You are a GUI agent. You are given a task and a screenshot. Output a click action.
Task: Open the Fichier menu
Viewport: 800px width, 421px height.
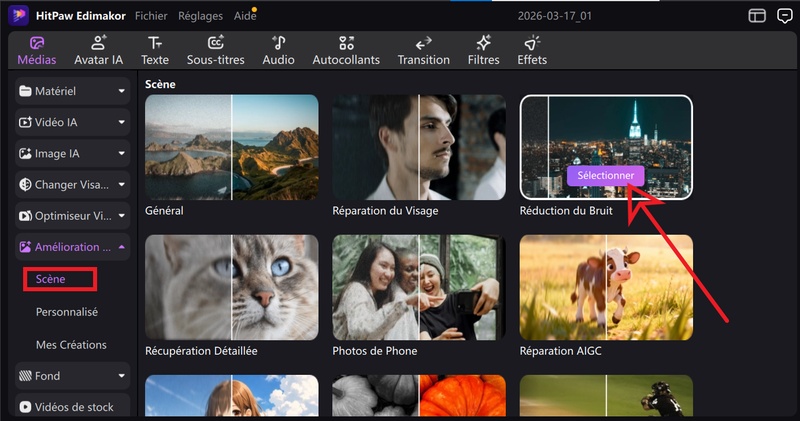click(x=151, y=16)
